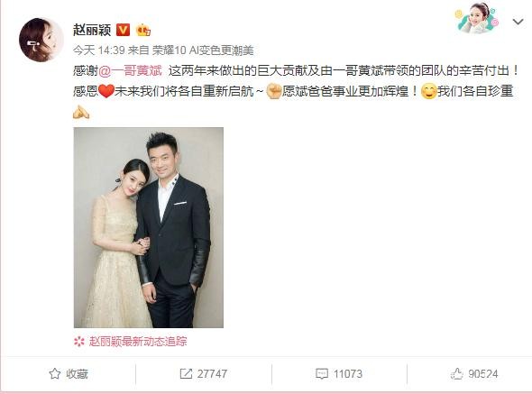Image resolution: width=532 pixels, height=394 pixels.
Task: Open the 荣耀10 AI变色更潮美 source link
Action: point(203,50)
